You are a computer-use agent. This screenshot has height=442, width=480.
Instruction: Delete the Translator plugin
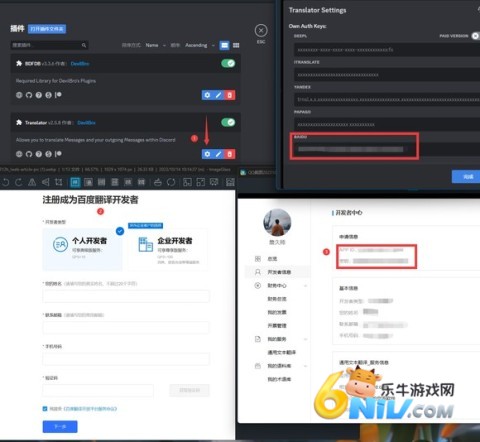[x=230, y=154]
